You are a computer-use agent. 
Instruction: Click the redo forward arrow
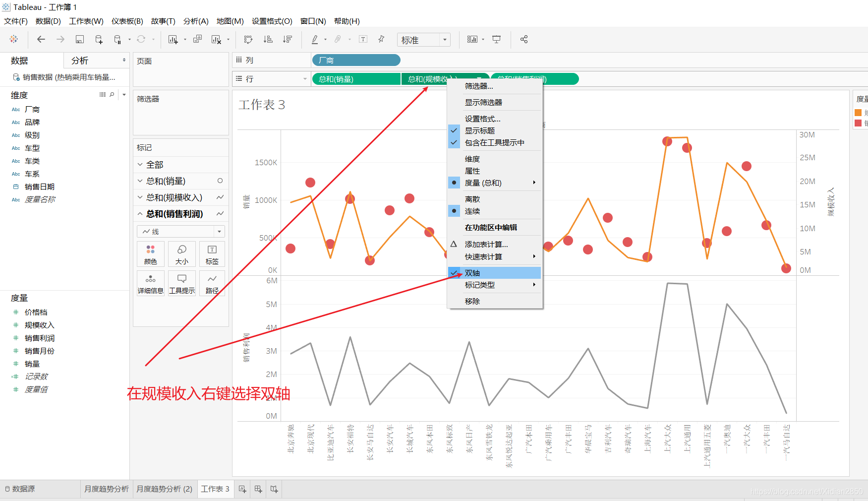(x=60, y=39)
